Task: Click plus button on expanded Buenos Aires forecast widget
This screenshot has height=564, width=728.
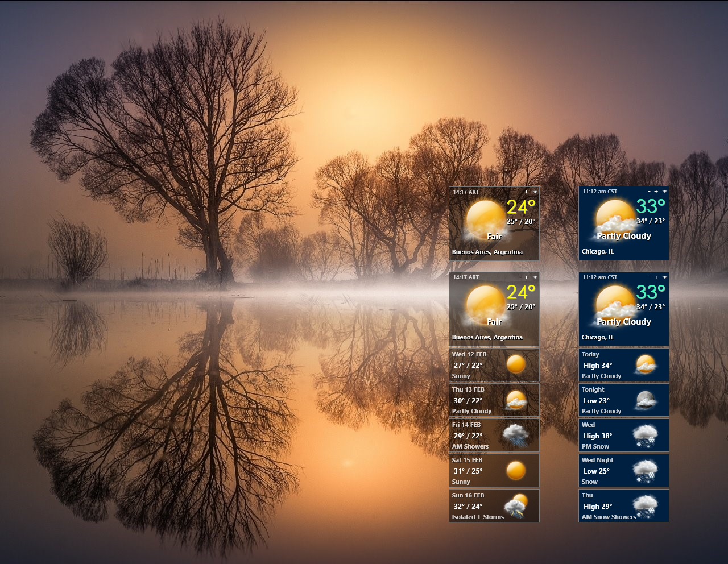Action: (x=527, y=277)
